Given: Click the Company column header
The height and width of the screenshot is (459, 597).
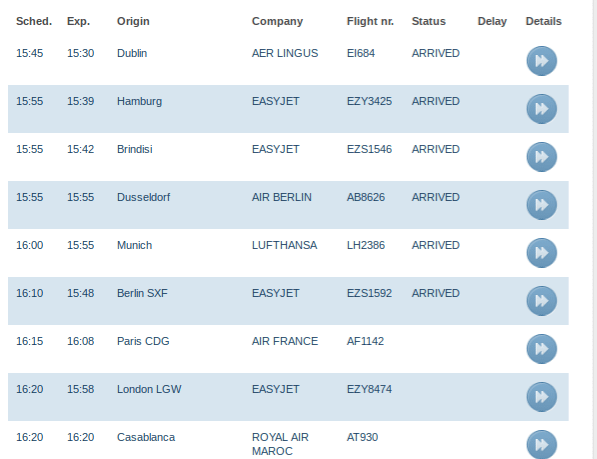Looking at the screenshot, I should point(277,21).
